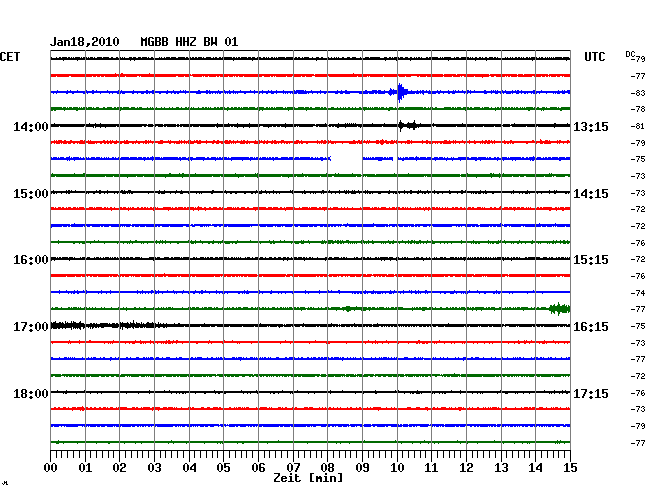Click the date label Jan18,2010
This screenshot has height=494, width=650.
(85, 42)
